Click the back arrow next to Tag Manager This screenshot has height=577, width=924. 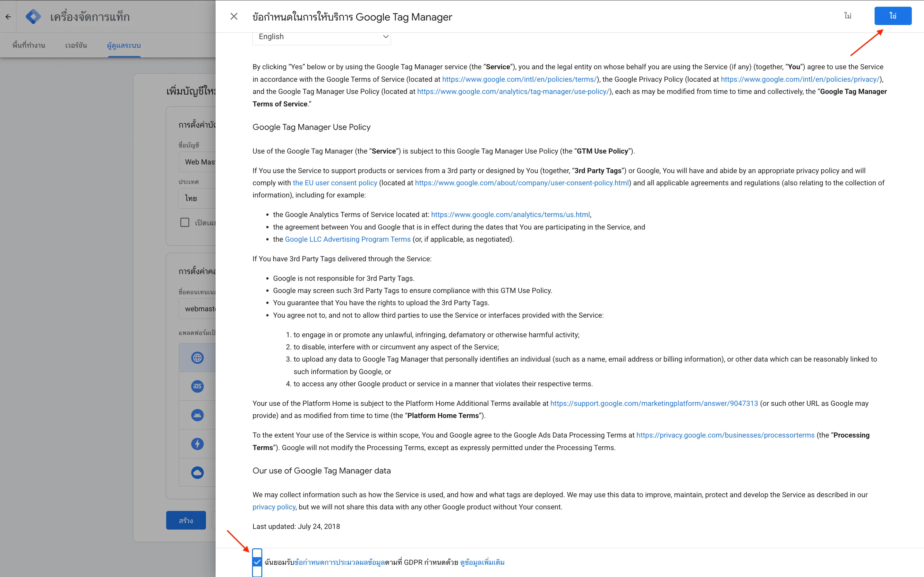point(8,16)
